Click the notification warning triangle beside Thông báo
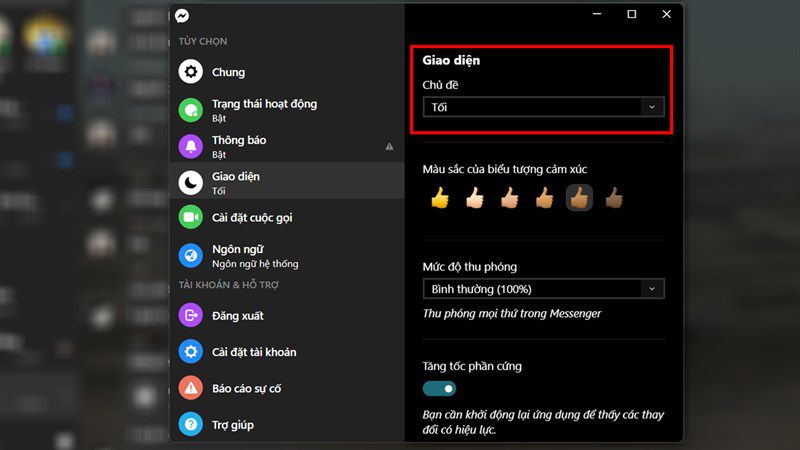Image resolution: width=800 pixels, height=450 pixels. pyautogui.click(x=389, y=146)
